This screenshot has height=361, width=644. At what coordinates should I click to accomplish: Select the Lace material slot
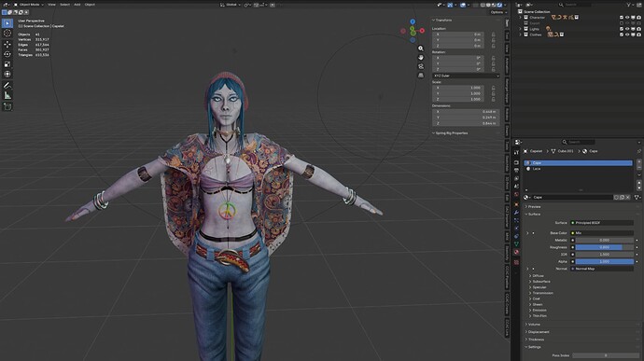(579, 169)
